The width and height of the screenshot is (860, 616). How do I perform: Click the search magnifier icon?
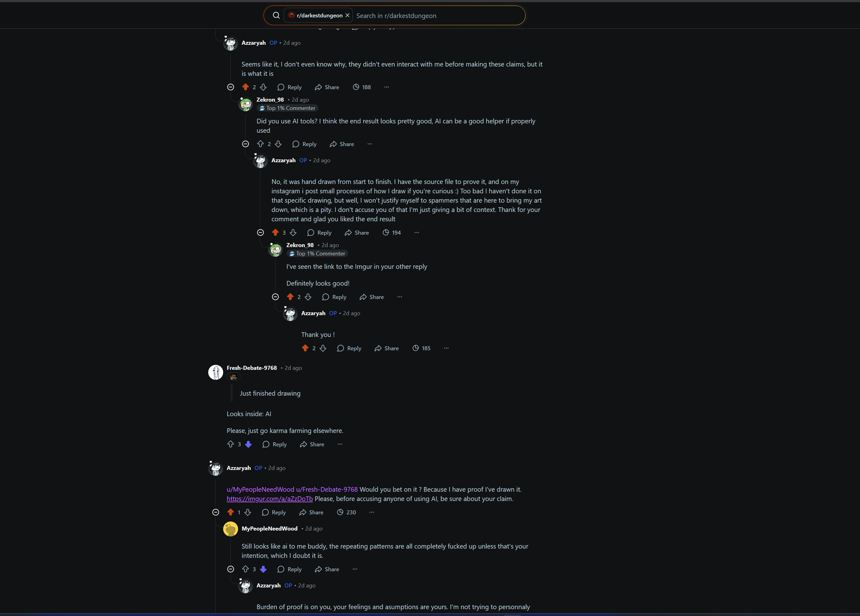276,16
